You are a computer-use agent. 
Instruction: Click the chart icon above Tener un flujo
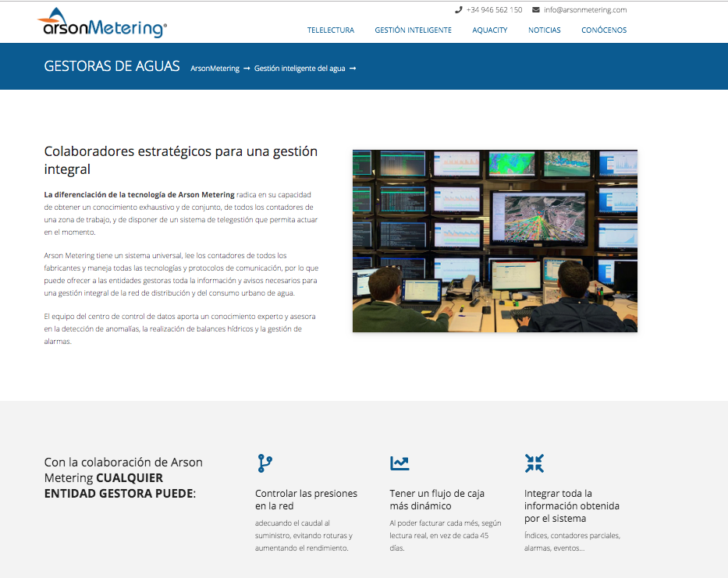pos(400,463)
